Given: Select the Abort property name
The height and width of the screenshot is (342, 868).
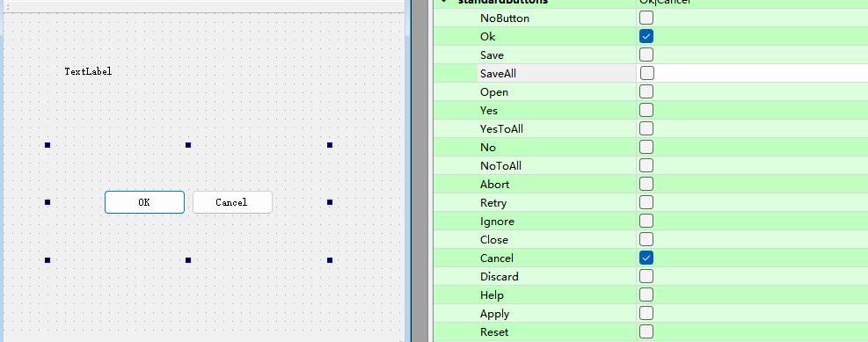Looking at the screenshot, I should 495,185.
